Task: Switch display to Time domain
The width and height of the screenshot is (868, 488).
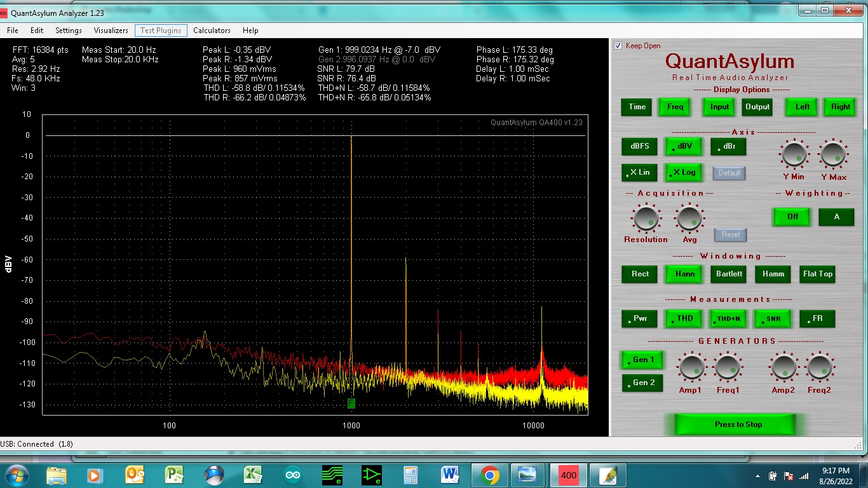Action: click(x=637, y=107)
